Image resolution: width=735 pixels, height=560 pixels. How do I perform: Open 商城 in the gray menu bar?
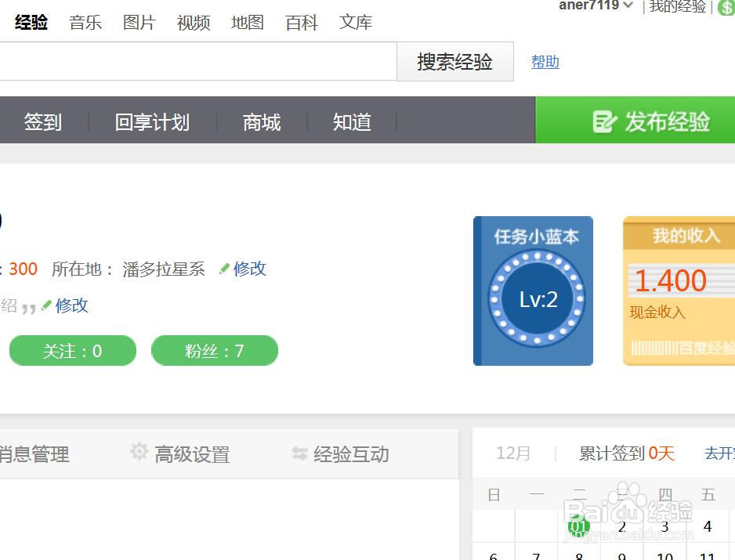point(262,122)
